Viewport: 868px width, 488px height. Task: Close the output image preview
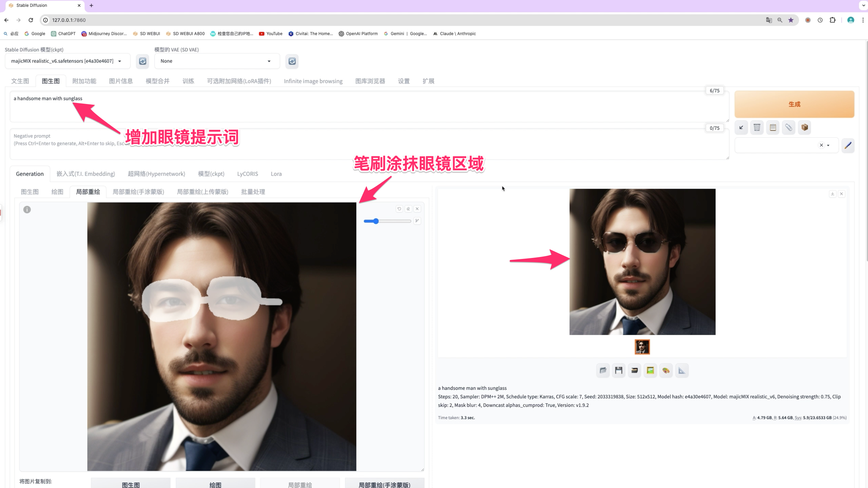(x=842, y=194)
